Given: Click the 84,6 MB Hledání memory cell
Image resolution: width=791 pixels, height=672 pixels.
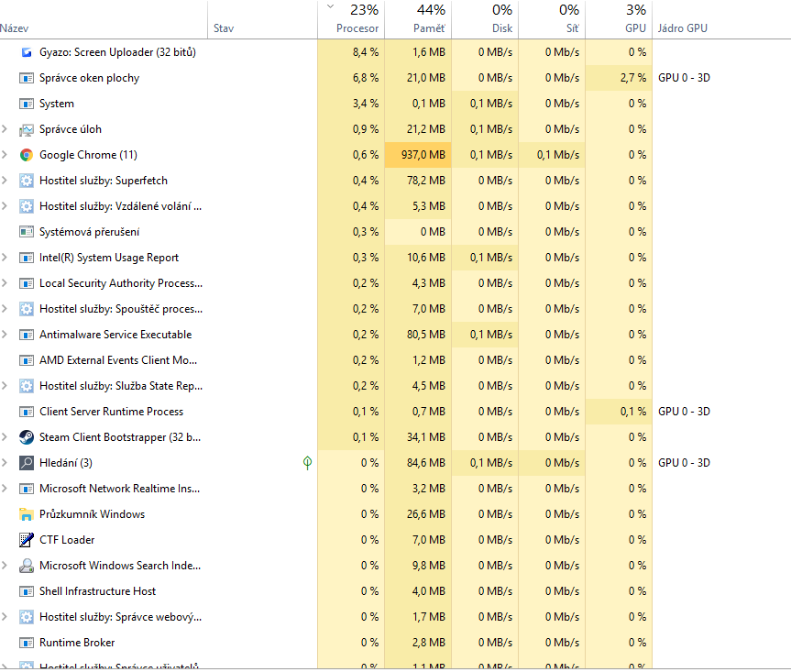Looking at the screenshot, I should click(418, 463).
